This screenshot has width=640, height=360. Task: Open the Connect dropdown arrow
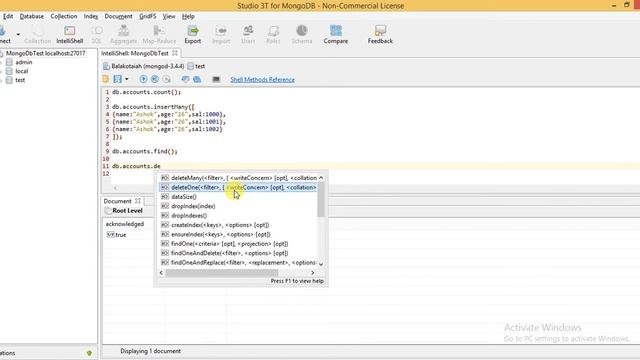[x=18, y=34]
